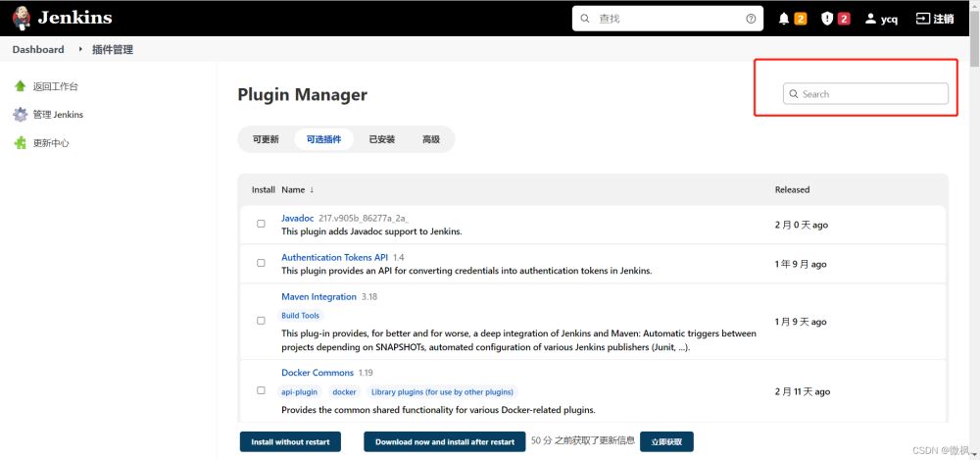Click the Jenkins butler logo icon

(x=22, y=19)
